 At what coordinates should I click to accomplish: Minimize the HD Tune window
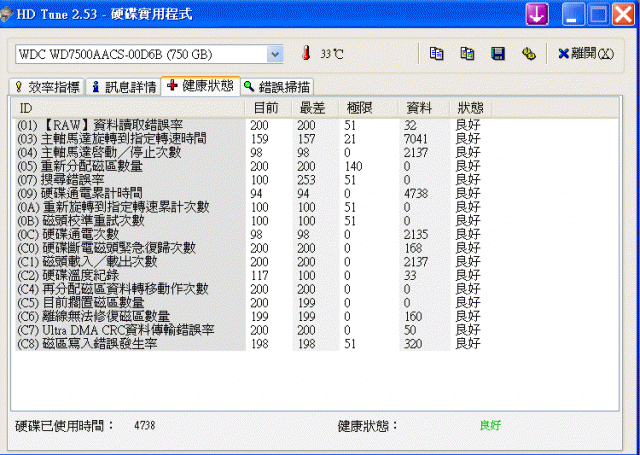tap(573, 14)
